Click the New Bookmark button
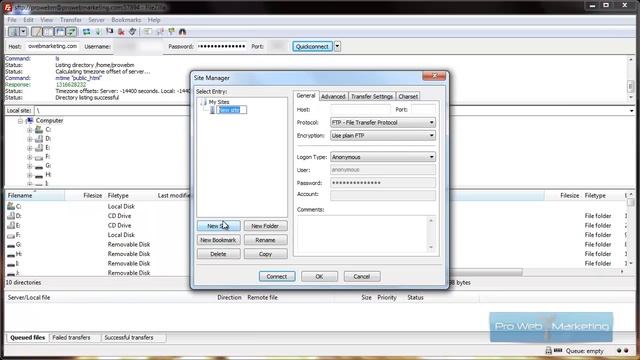 [218, 240]
